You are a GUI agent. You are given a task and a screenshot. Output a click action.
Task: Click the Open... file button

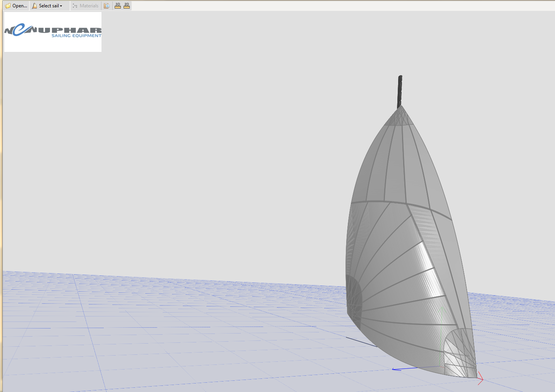click(x=16, y=6)
